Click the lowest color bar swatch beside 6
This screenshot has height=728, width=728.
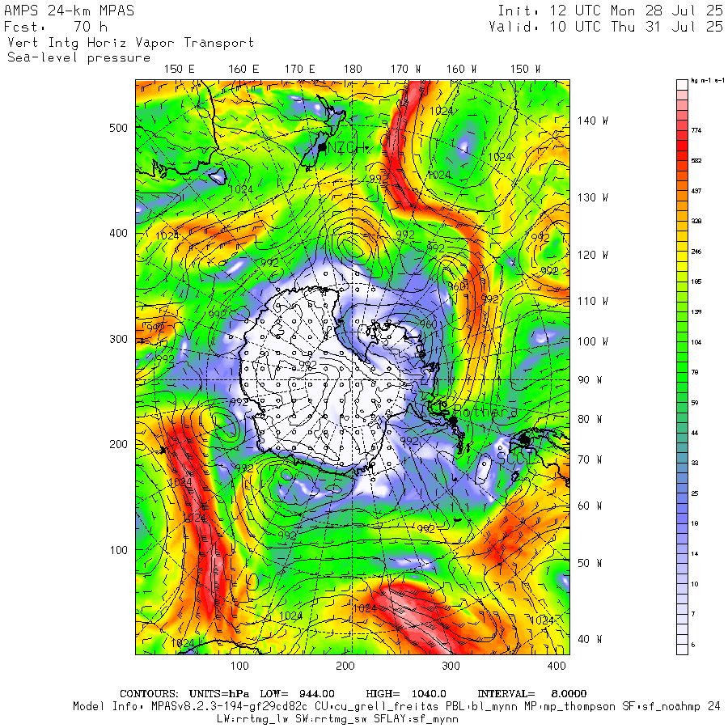pyautogui.click(x=682, y=650)
